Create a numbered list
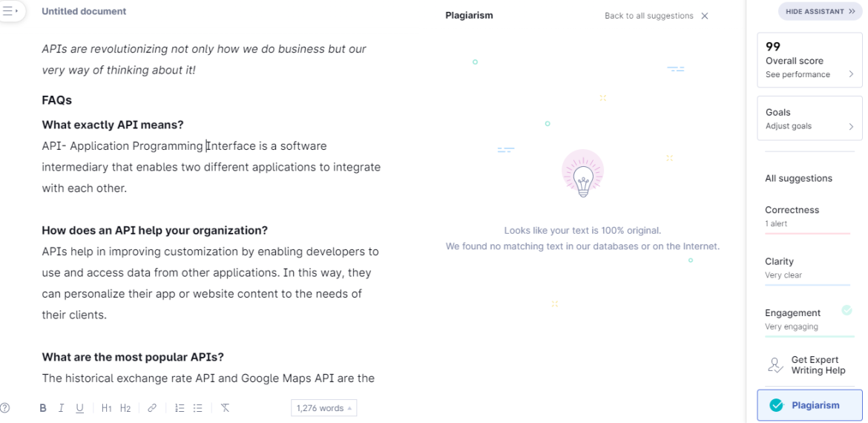Image resolution: width=868 pixels, height=423 pixels. tap(180, 408)
